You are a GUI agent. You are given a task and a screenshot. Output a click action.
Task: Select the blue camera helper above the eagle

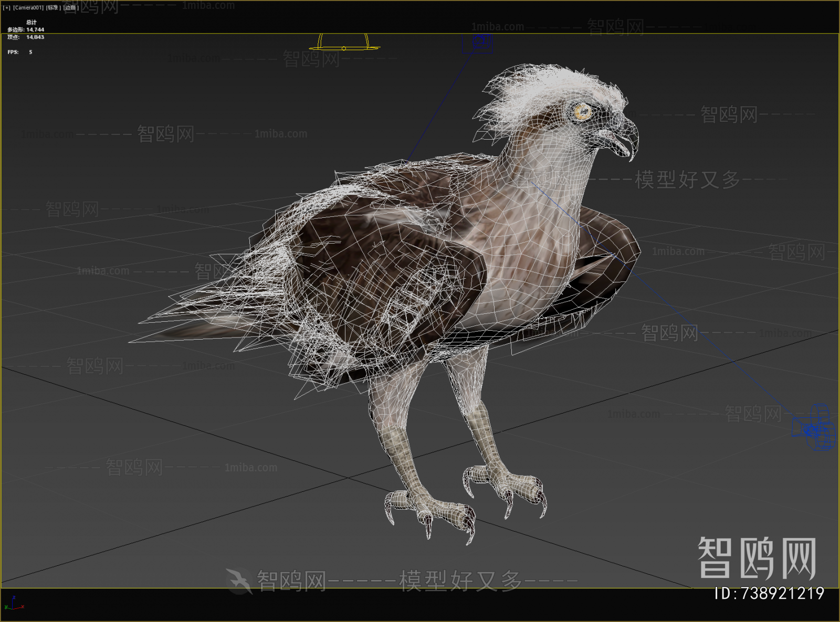click(x=478, y=43)
